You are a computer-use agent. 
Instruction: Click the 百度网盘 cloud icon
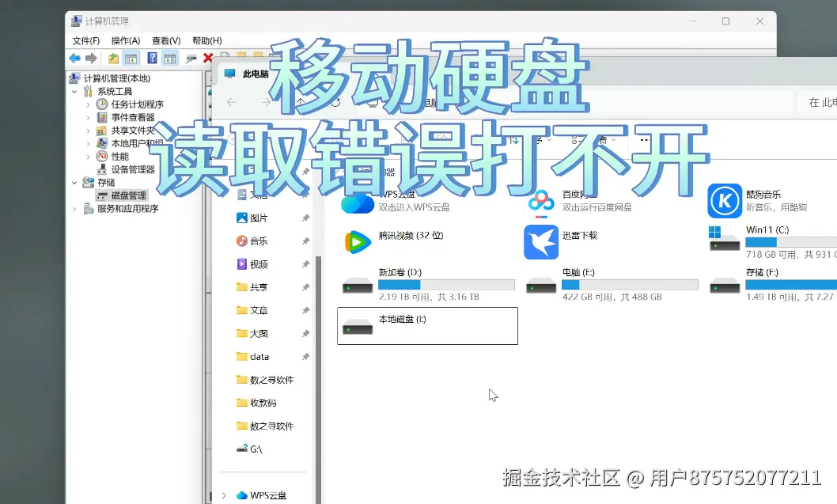(x=540, y=200)
